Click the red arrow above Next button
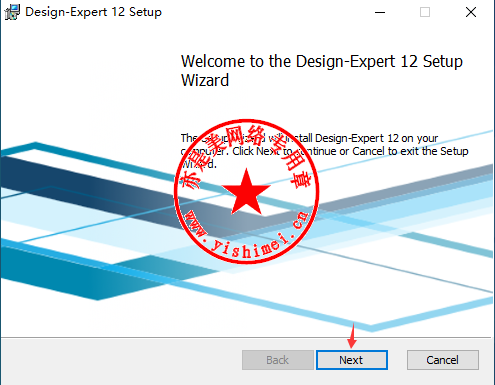 point(352,336)
